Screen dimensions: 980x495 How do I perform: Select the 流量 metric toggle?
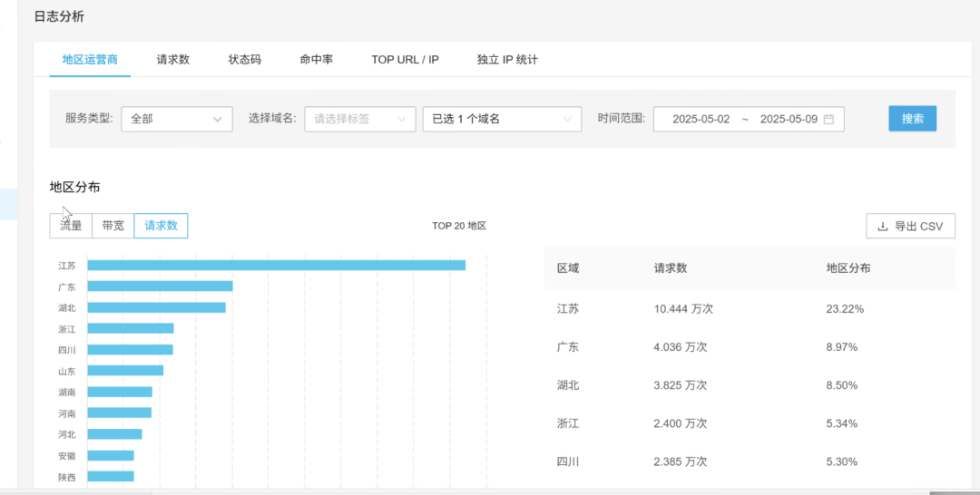click(71, 226)
